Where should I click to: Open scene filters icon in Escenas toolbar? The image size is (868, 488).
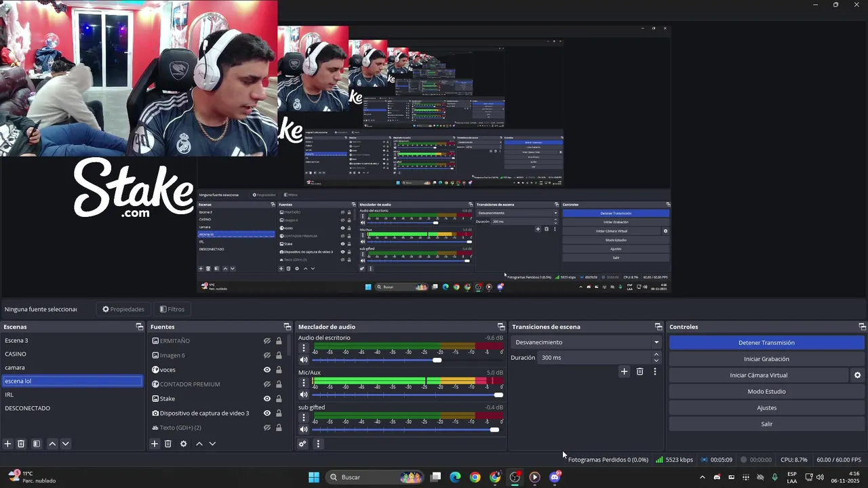37,444
